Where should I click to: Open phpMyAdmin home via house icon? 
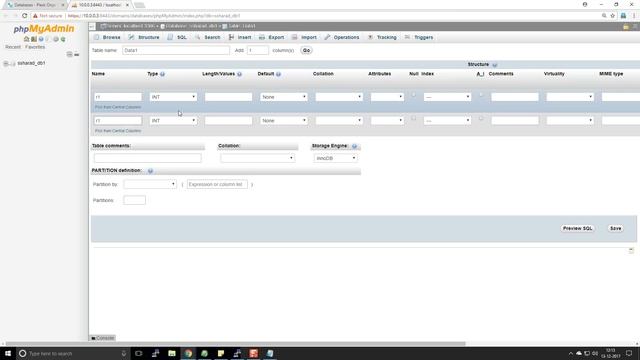coord(27,39)
